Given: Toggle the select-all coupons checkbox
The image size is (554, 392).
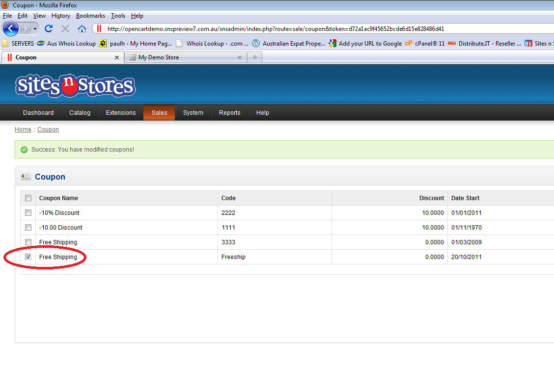Looking at the screenshot, I should point(28,198).
